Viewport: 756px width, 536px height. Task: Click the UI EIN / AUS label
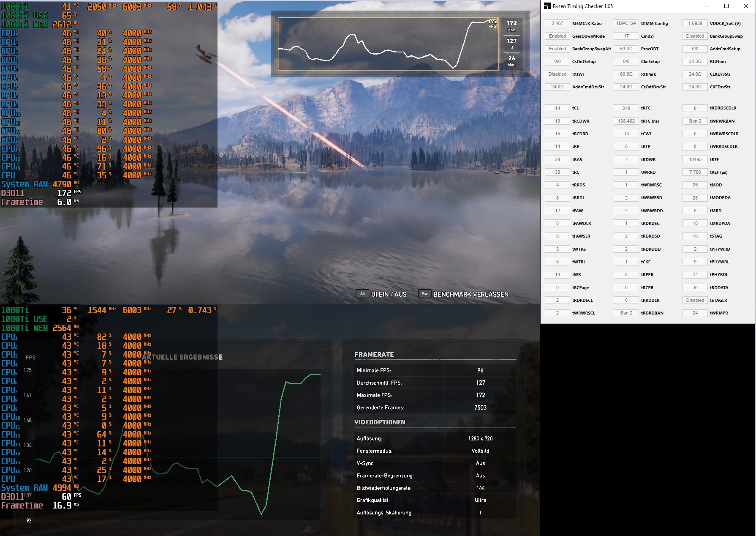[389, 294]
